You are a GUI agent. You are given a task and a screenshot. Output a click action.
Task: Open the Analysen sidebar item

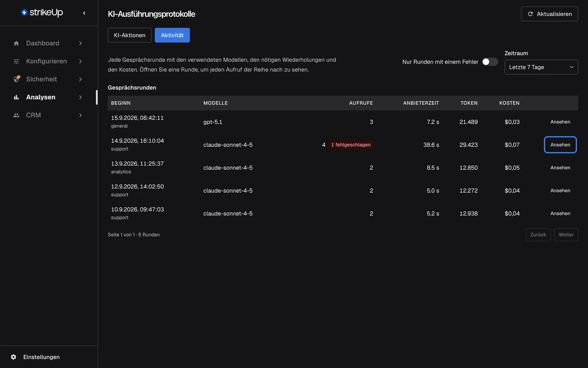(48, 97)
